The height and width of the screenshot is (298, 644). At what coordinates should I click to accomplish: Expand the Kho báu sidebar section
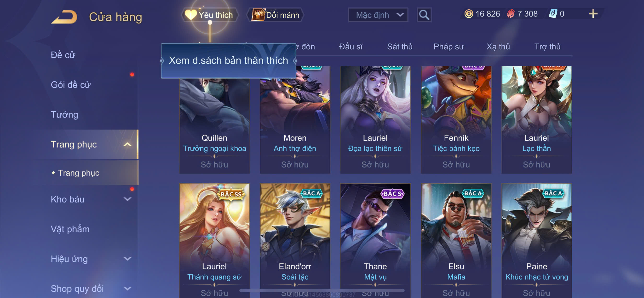127,199
